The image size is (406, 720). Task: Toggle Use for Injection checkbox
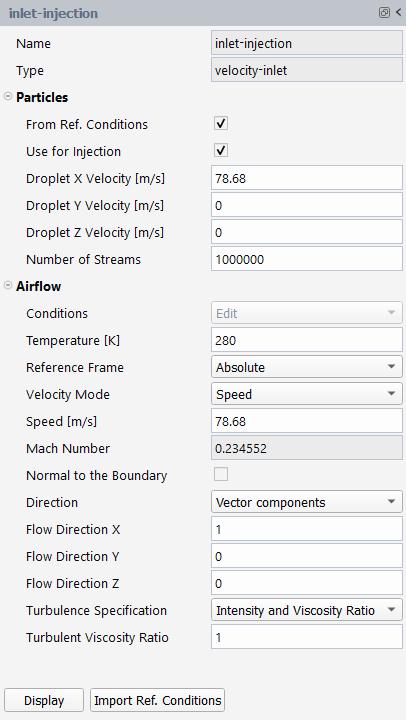(x=221, y=151)
